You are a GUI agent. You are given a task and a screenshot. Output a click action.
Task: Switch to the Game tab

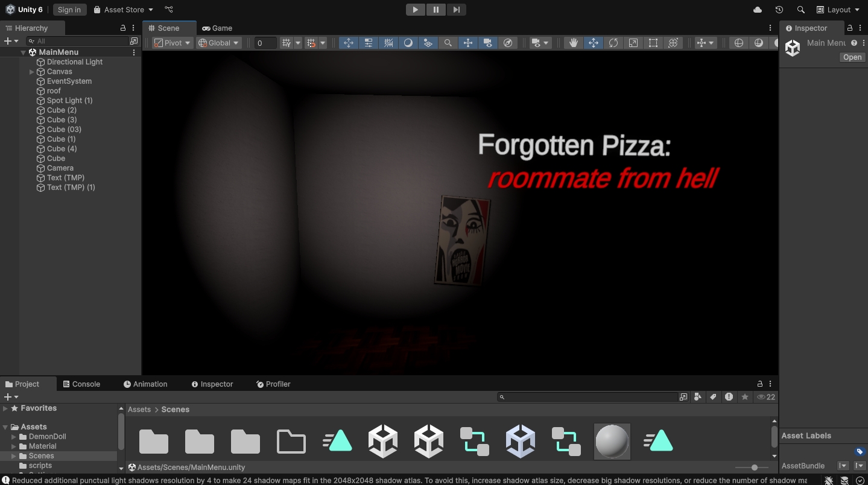coord(217,28)
